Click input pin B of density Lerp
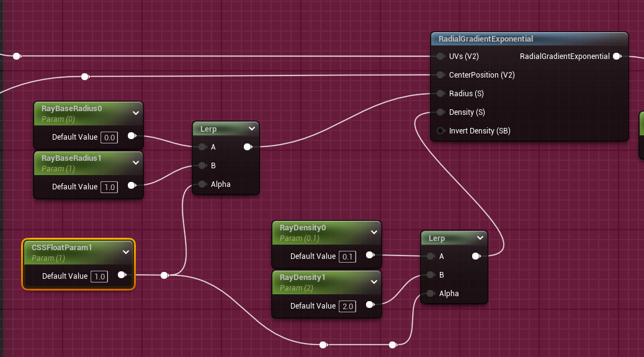The height and width of the screenshot is (357, 644). [431, 275]
